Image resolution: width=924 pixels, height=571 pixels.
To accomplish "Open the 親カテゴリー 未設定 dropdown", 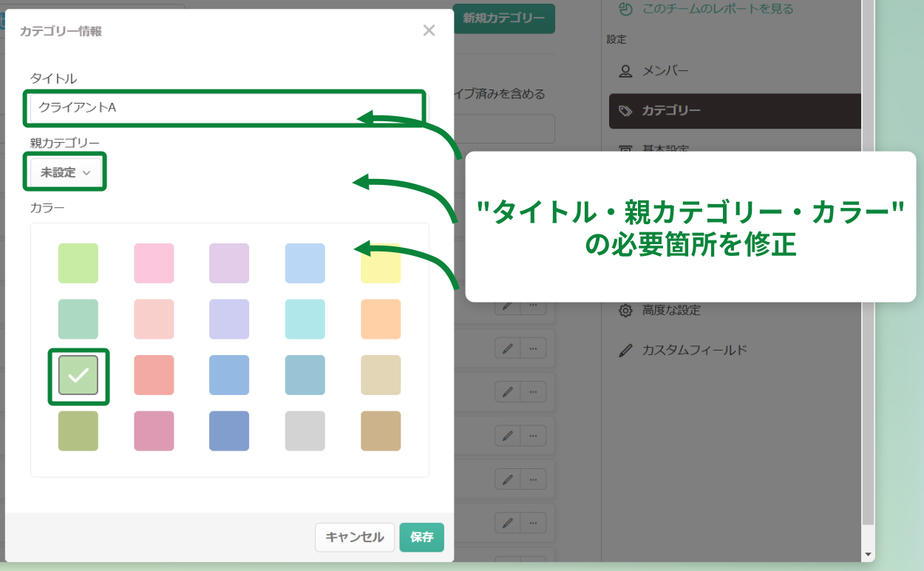I will point(65,172).
